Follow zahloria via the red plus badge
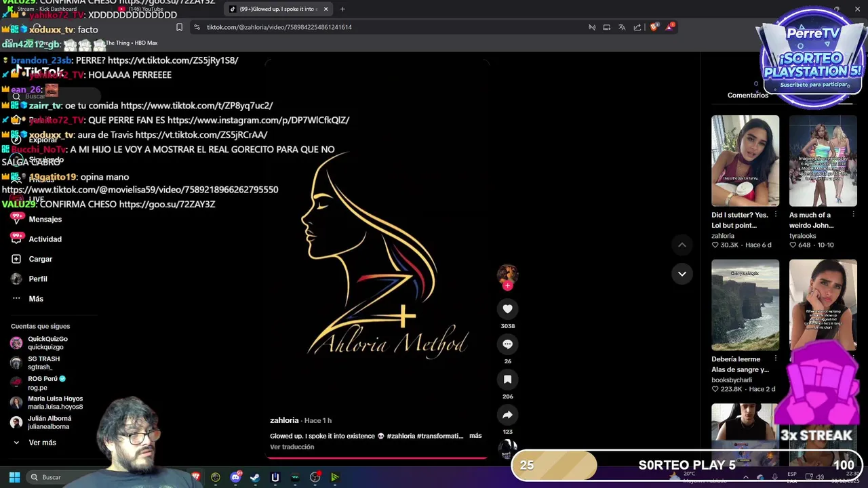868x488 pixels. 507,285
